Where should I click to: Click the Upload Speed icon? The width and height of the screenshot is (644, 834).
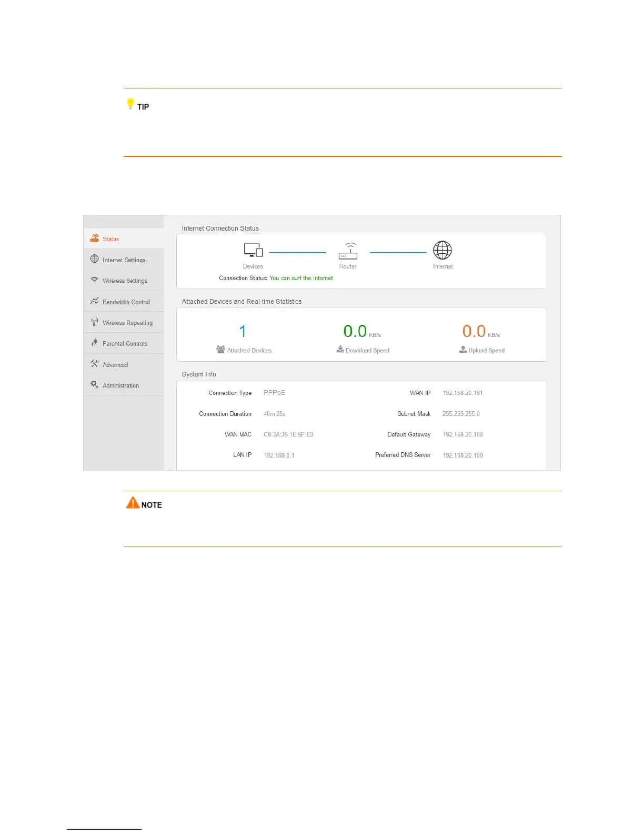[x=463, y=349]
